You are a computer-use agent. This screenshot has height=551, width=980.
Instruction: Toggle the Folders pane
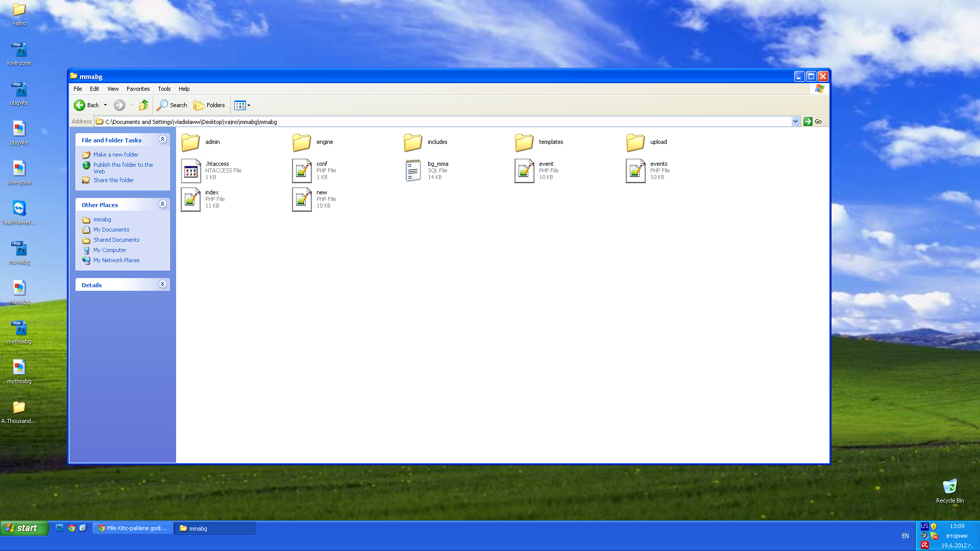pyautogui.click(x=209, y=105)
